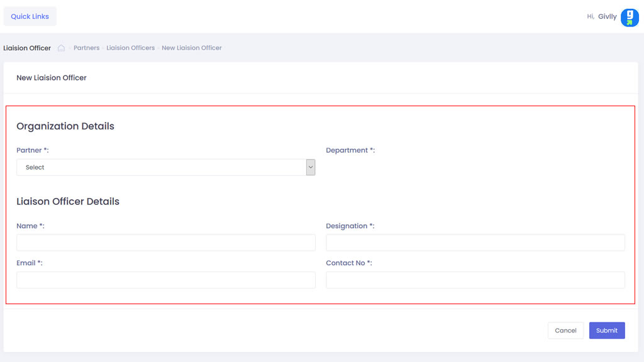Focus the Name input field
The image size is (644, 362).
166,243
